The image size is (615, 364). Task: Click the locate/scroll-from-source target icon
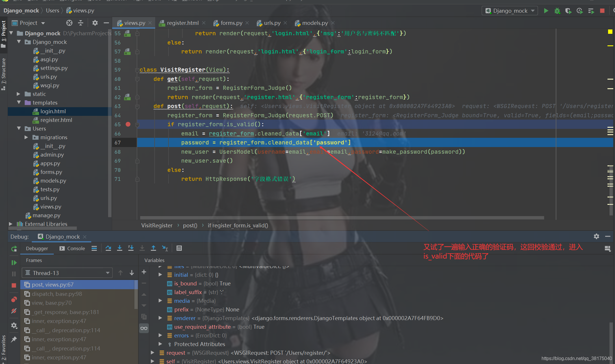point(69,23)
